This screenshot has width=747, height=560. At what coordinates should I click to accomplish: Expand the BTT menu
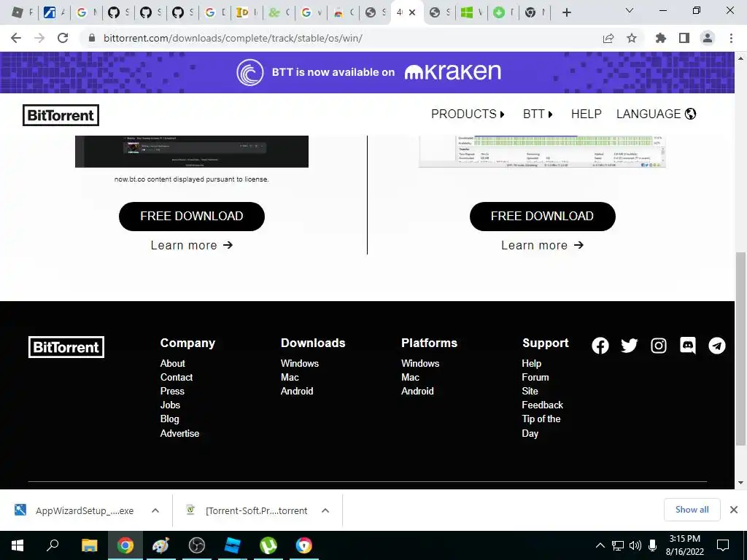coord(538,114)
